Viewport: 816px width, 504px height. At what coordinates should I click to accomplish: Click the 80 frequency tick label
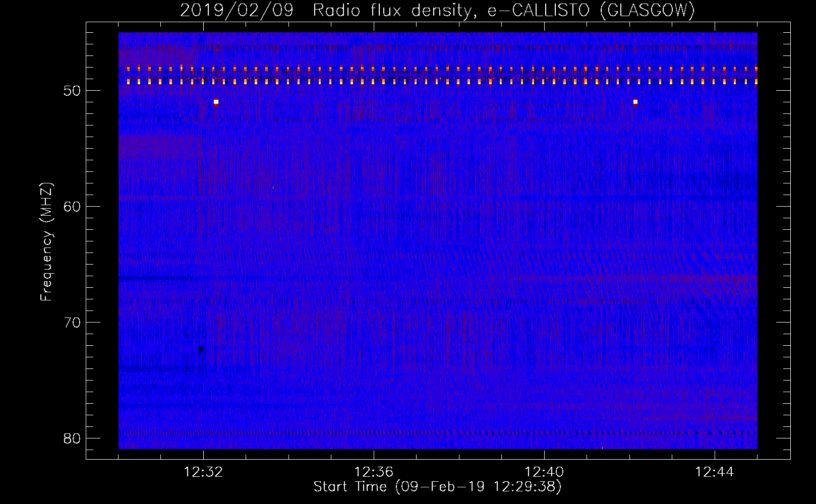click(x=73, y=438)
